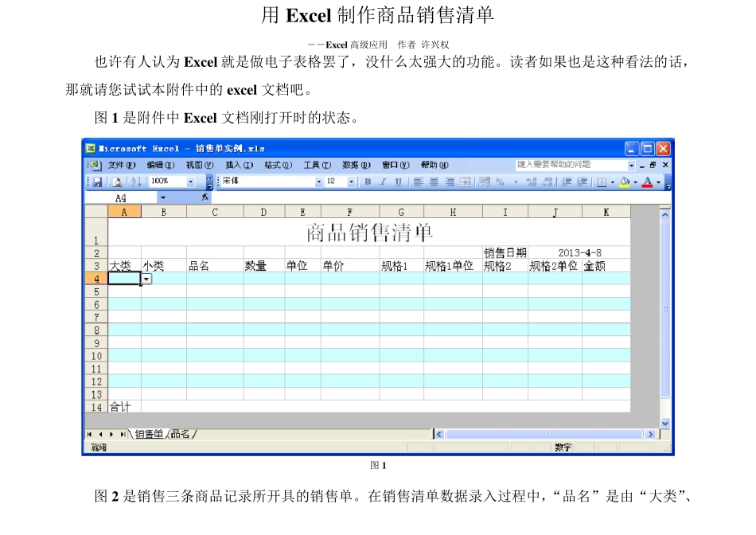Open the 工具 (Tools) menu
The image size is (756, 535).
[x=318, y=165]
